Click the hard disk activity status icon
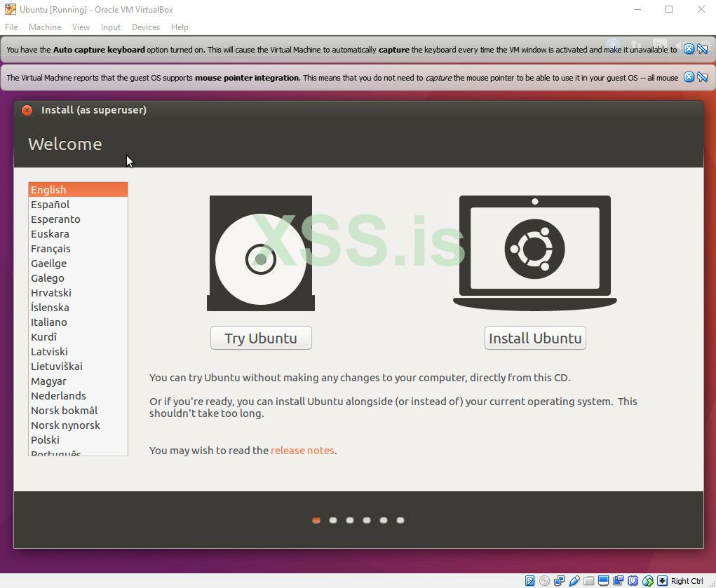 [x=529, y=581]
